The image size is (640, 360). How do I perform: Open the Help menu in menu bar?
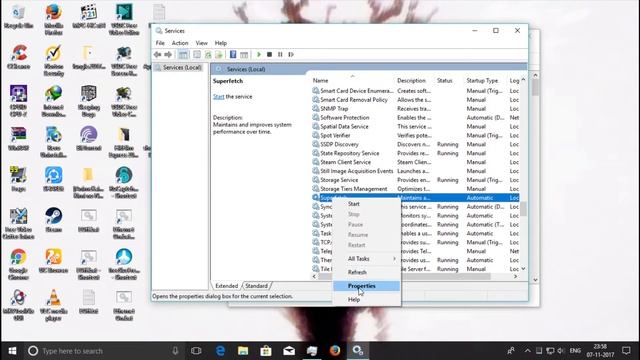coord(221,43)
